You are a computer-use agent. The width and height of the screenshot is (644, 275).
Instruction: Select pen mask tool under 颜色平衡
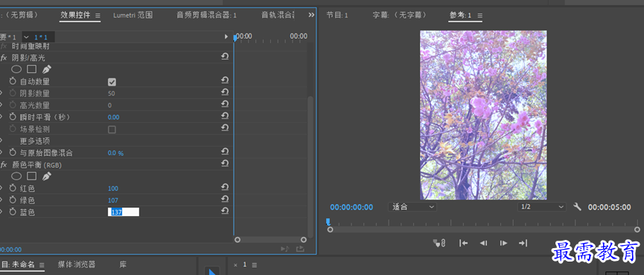click(x=47, y=177)
